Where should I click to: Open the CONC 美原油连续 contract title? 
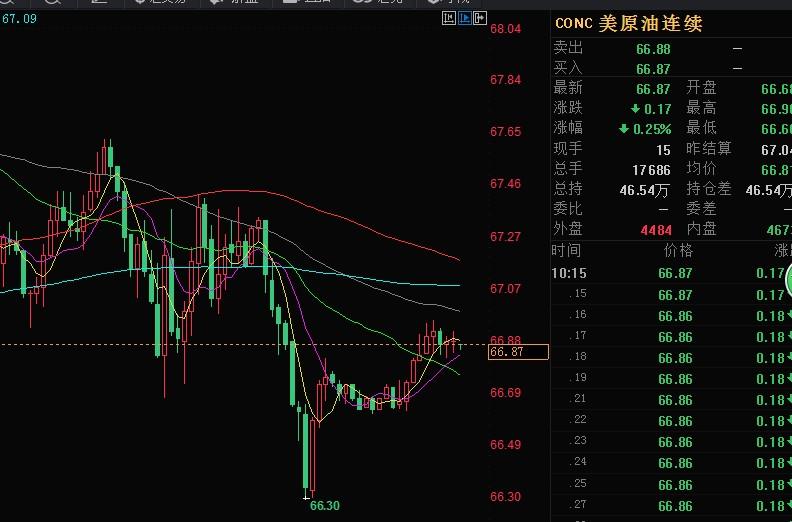(x=628, y=24)
